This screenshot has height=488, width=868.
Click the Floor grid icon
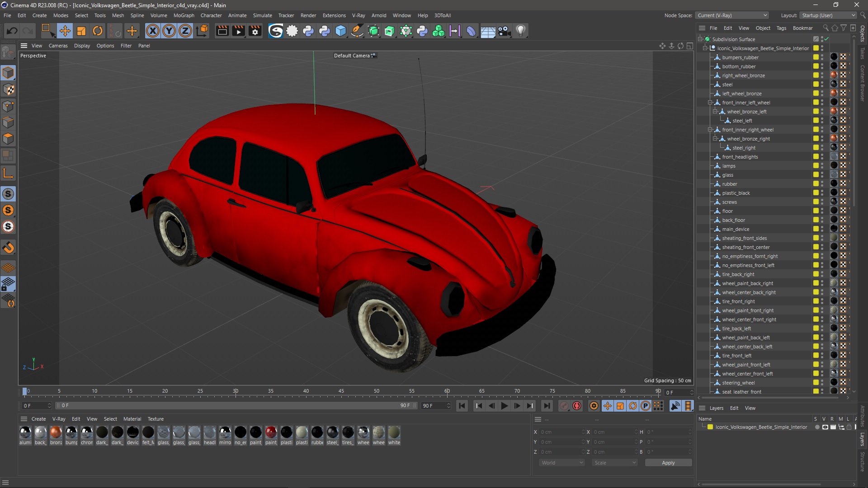click(488, 31)
